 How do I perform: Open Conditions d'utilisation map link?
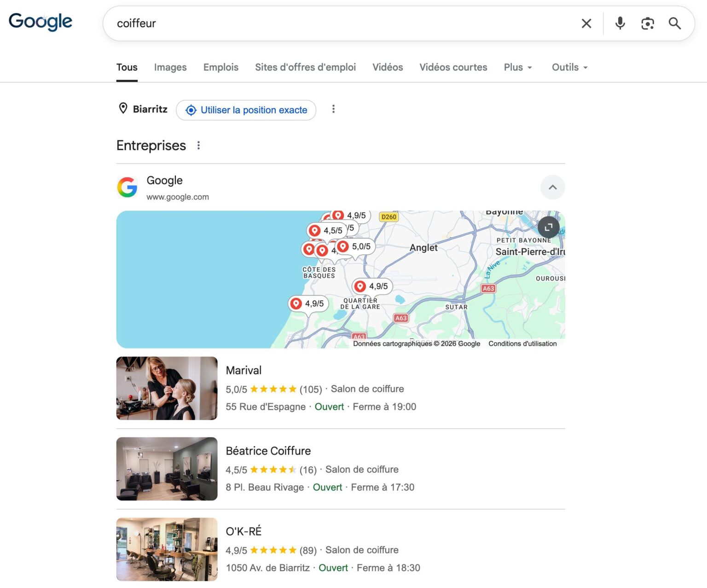pyautogui.click(x=522, y=343)
